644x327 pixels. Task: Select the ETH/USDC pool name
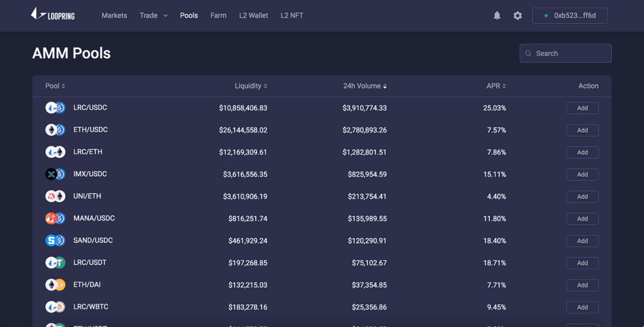point(91,130)
